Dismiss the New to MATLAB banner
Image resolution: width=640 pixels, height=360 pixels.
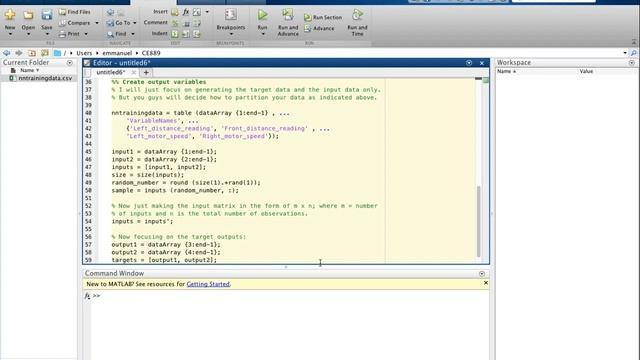click(486, 283)
